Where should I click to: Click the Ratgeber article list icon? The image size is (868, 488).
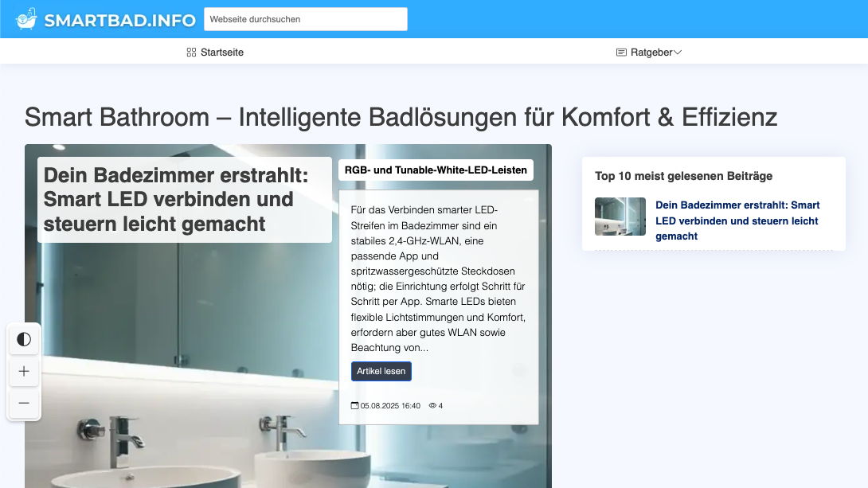pos(621,52)
